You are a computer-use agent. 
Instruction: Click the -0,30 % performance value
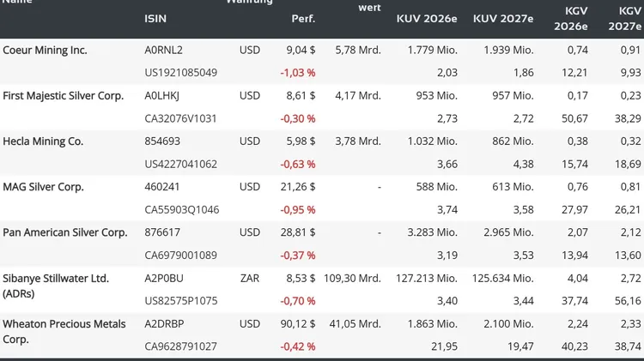click(x=298, y=118)
